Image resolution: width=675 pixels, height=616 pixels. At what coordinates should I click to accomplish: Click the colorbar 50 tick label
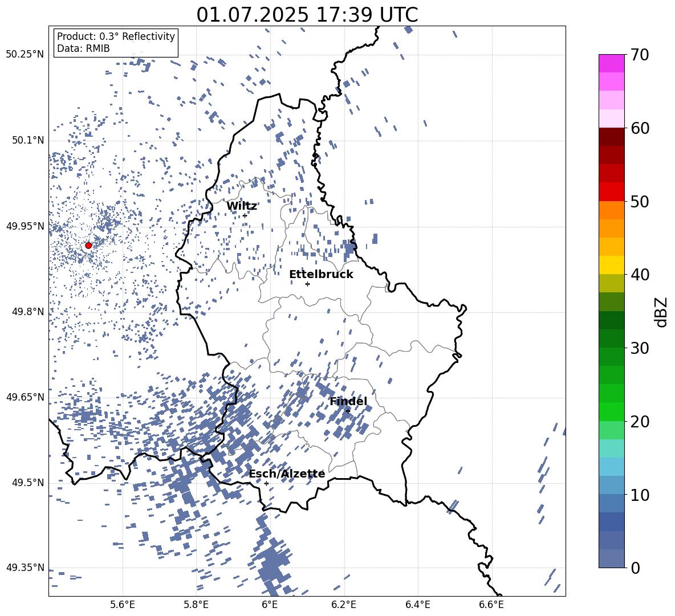(x=640, y=202)
